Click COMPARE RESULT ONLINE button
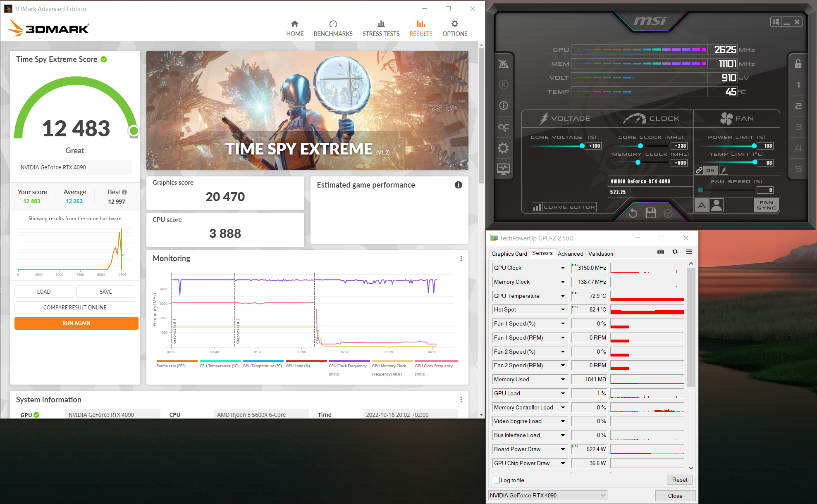 (x=75, y=307)
